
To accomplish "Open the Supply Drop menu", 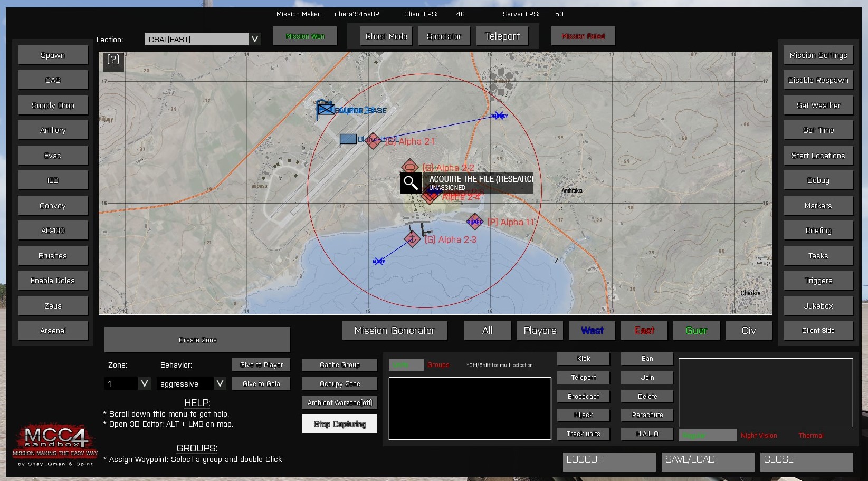I will coord(53,105).
